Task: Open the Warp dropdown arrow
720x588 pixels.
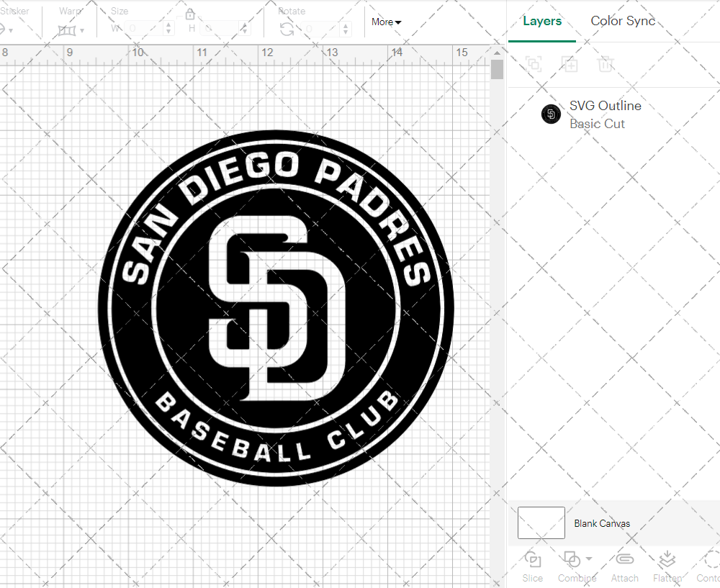Action: 82,30
